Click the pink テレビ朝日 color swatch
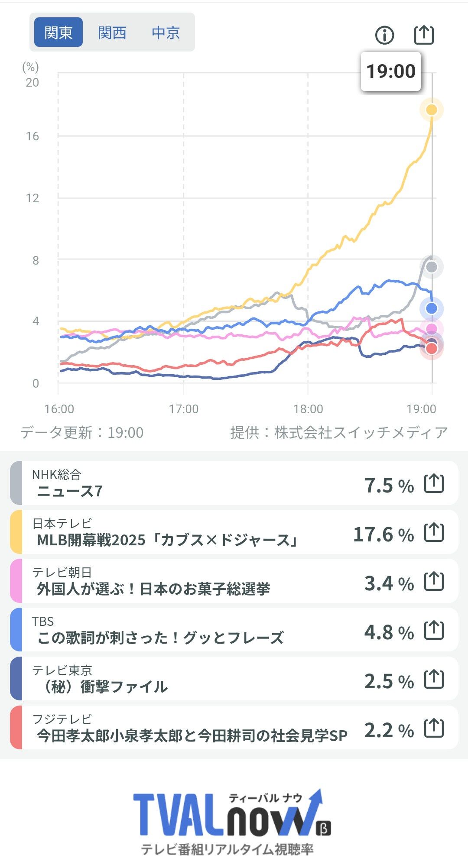 coord(16,581)
